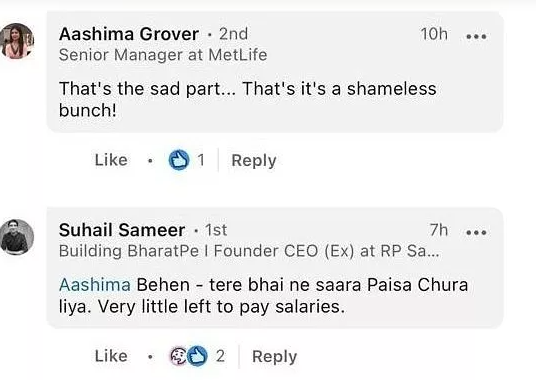Like Suhail Sameer's comment
Screen dimensions: 536x389
(111, 356)
